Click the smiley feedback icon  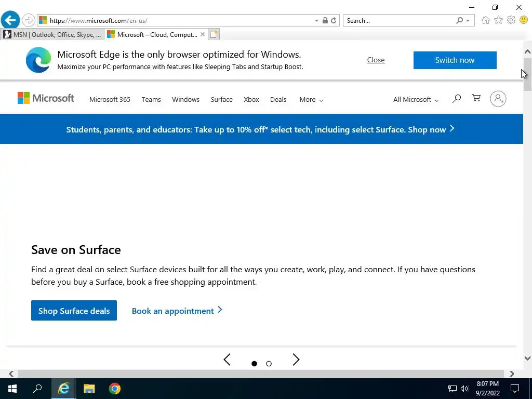point(524,20)
